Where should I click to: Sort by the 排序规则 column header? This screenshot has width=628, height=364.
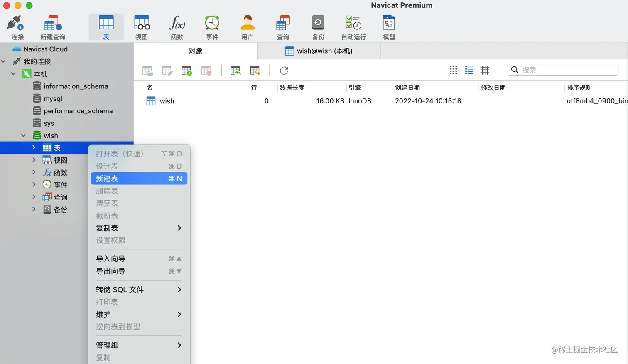point(596,88)
